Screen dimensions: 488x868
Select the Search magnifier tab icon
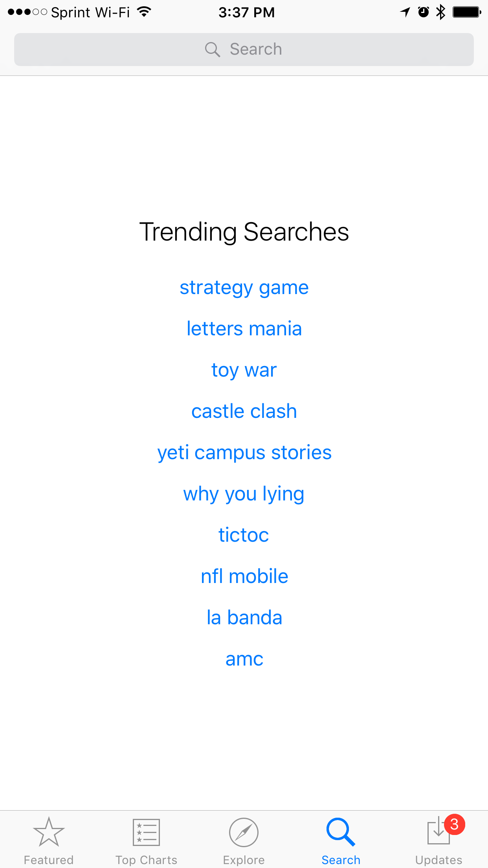[x=341, y=832]
